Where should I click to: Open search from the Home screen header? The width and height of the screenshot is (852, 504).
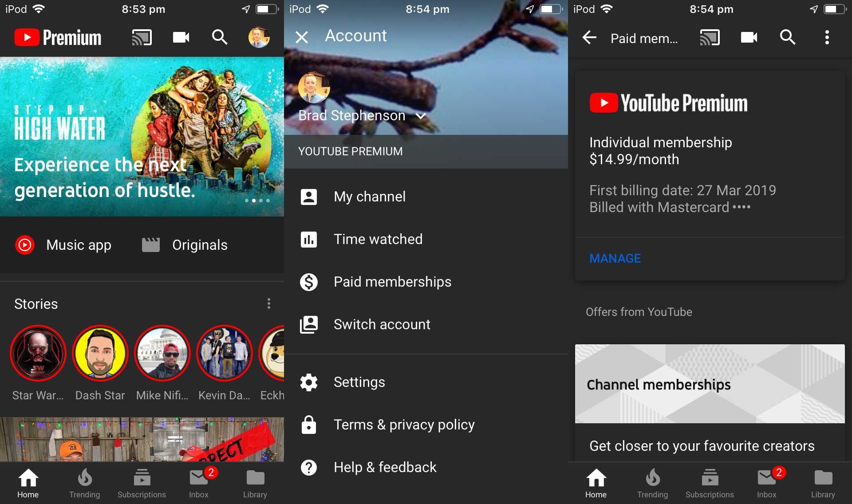[219, 37]
